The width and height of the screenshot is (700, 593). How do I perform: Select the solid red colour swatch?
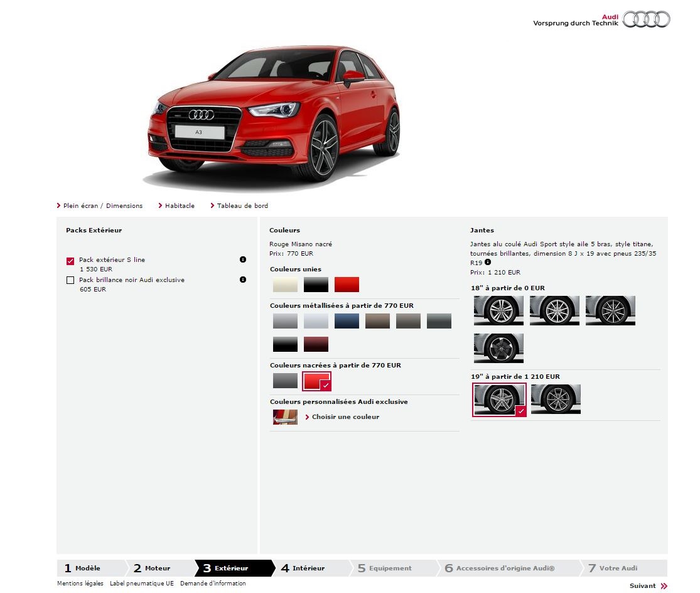coord(347,285)
